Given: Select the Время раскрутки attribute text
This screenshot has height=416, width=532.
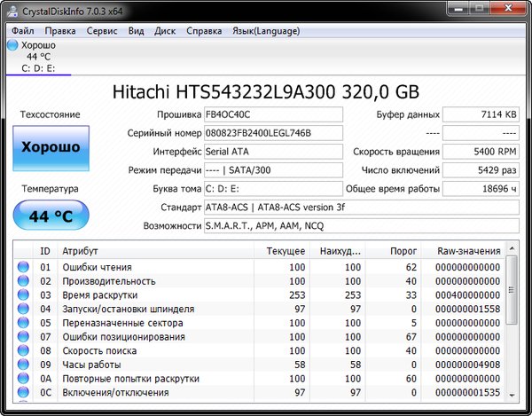Looking at the screenshot, I should (x=100, y=295).
